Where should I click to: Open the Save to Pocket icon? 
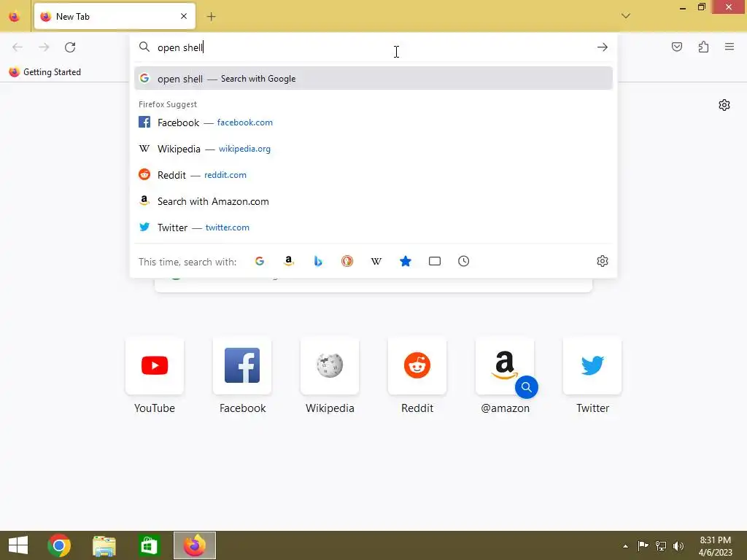(x=676, y=47)
